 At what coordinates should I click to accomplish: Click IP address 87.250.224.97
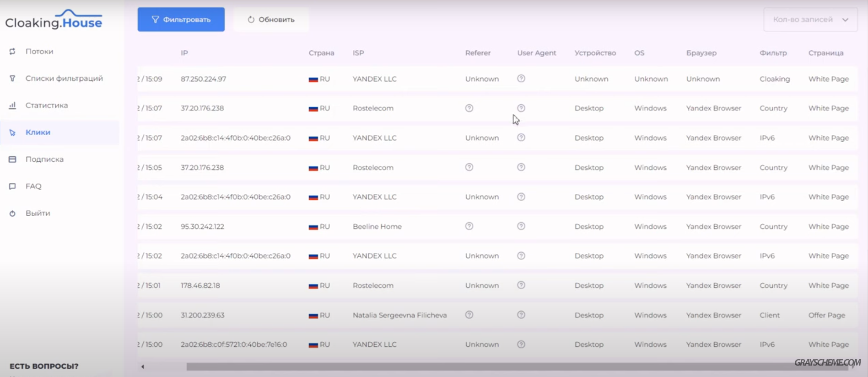(x=203, y=79)
